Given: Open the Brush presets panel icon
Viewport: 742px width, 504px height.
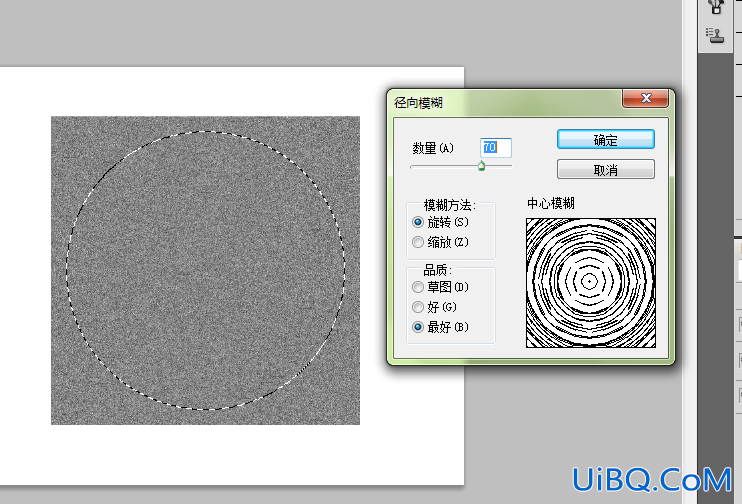Looking at the screenshot, I should click(x=716, y=7).
